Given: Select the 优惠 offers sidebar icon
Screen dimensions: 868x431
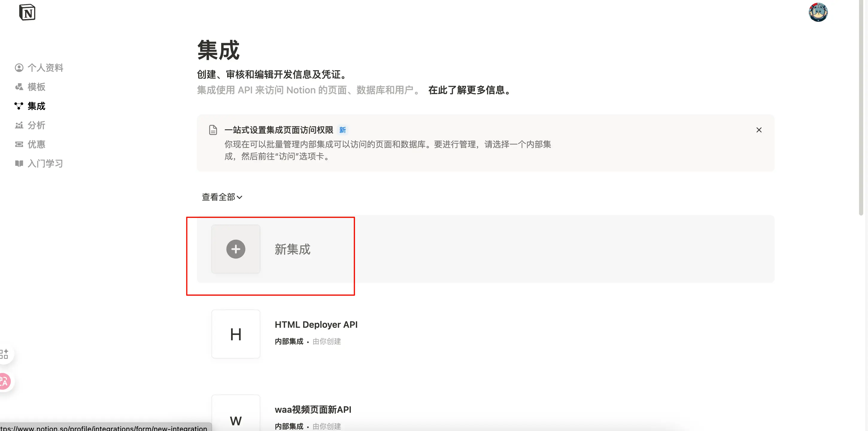Looking at the screenshot, I should 19,144.
